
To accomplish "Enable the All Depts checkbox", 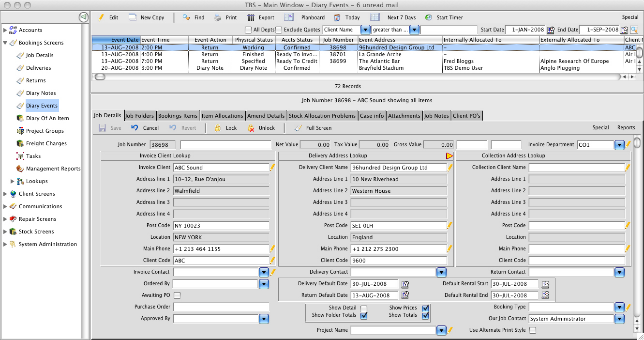I will point(249,30).
